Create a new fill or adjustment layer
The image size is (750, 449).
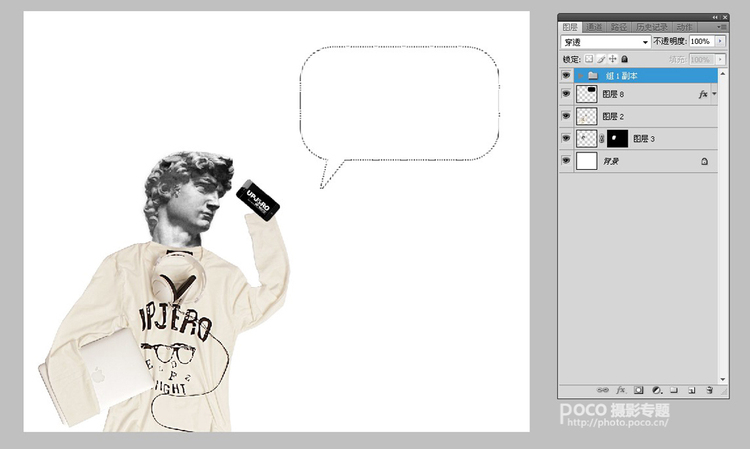[656, 389]
